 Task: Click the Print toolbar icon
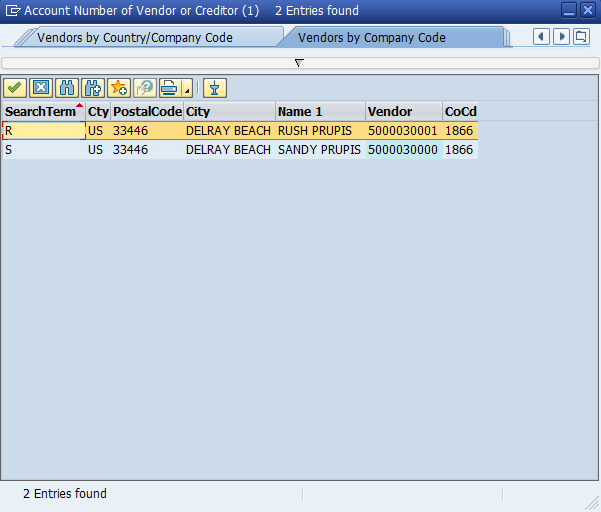pos(168,88)
